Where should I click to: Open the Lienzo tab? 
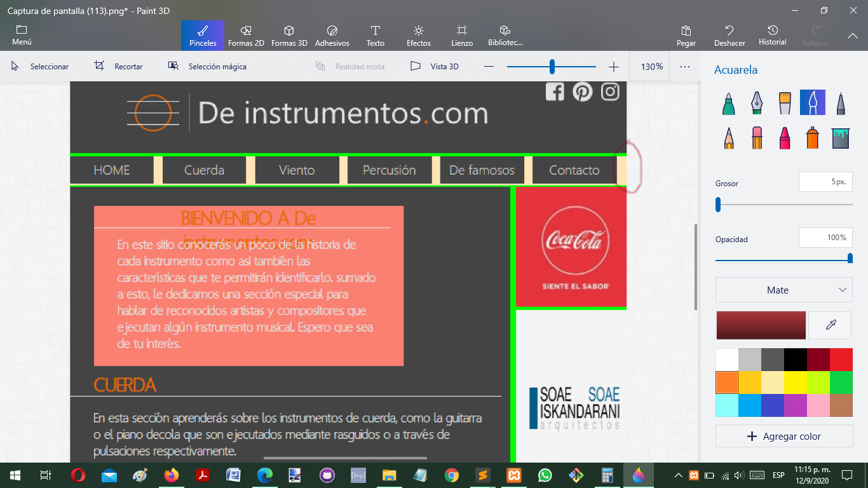(x=462, y=36)
